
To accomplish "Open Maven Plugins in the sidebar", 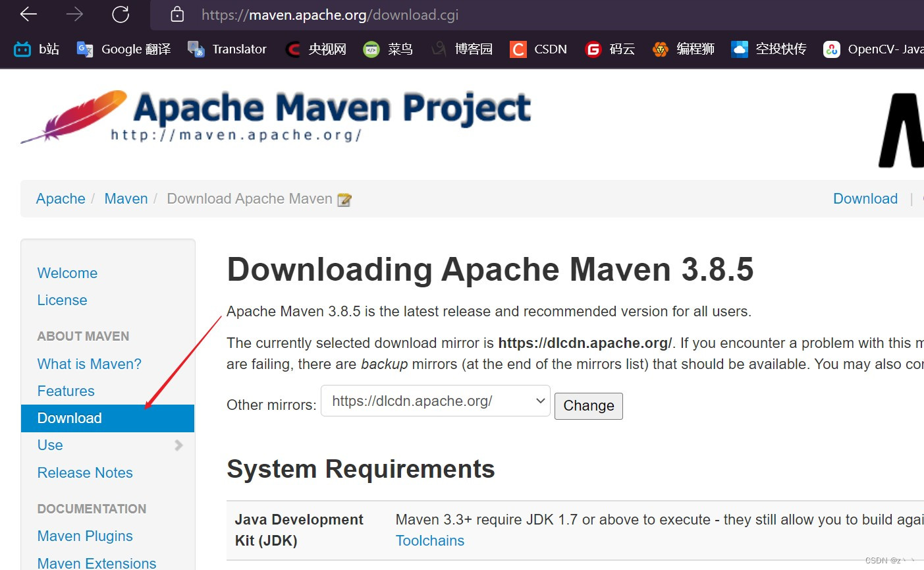I will (85, 536).
